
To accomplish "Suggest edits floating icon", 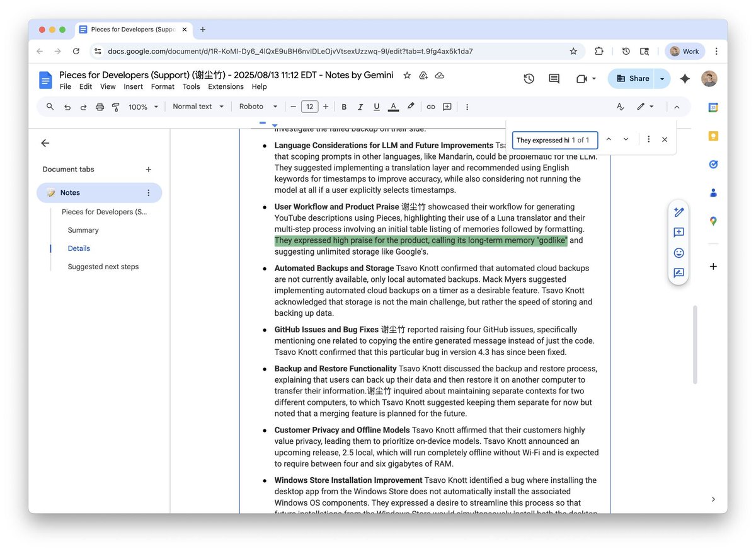I will tap(679, 273).
